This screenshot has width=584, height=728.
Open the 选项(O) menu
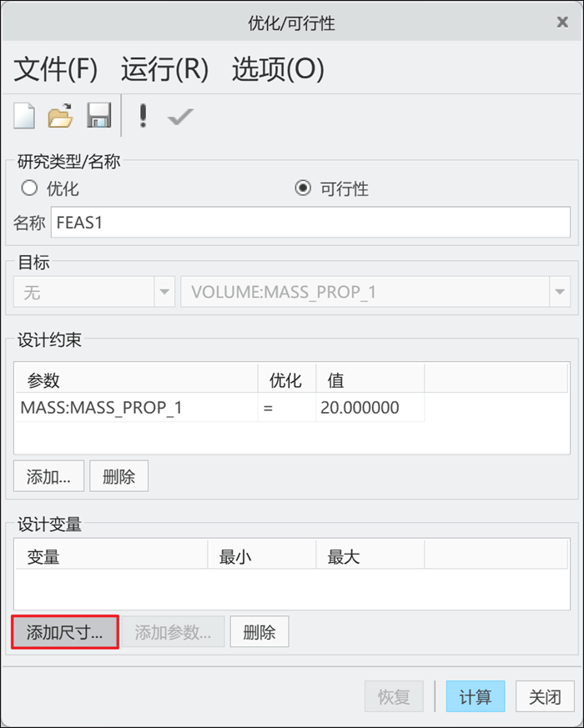[278, 68]
